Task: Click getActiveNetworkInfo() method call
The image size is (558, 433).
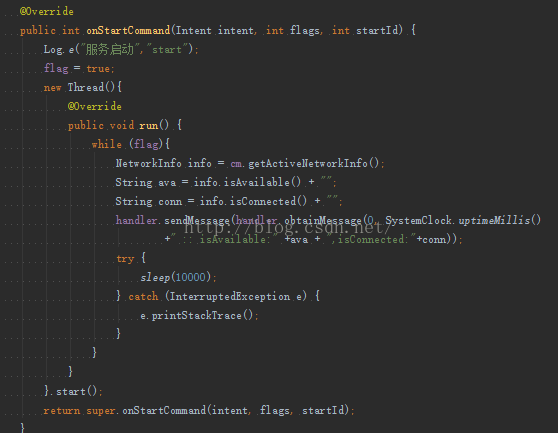Action: point(314,163)
